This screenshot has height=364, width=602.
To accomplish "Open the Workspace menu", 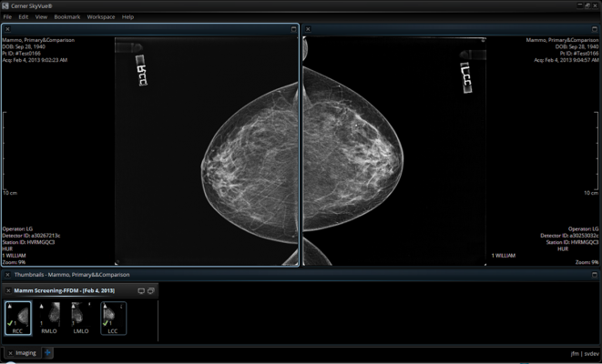I will [100, 16].
